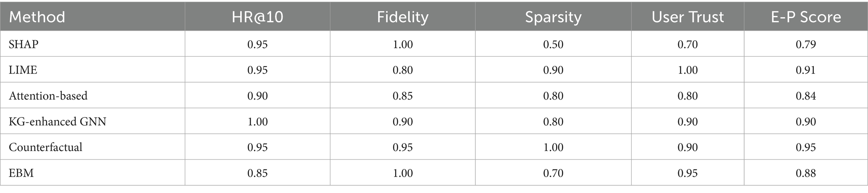Select EBM's E-P Score value 0.88
The image size is (868, 193).
tap(805, 173)
